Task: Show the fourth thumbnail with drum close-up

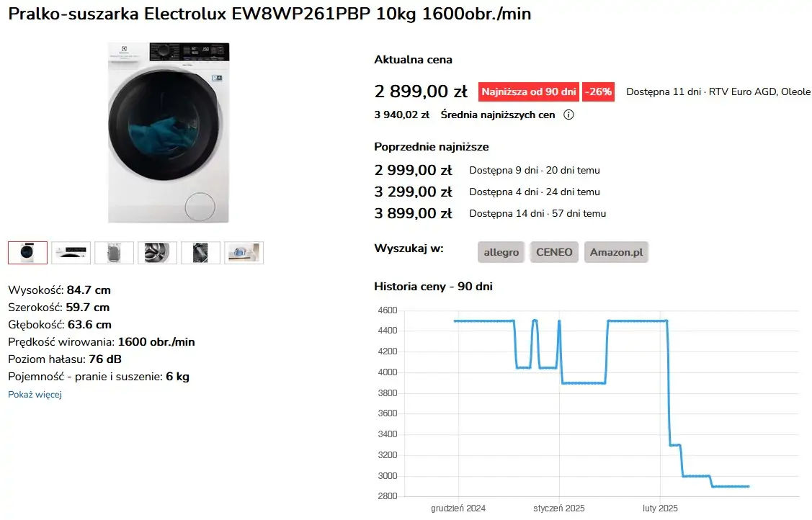Action: coord(157,253)
